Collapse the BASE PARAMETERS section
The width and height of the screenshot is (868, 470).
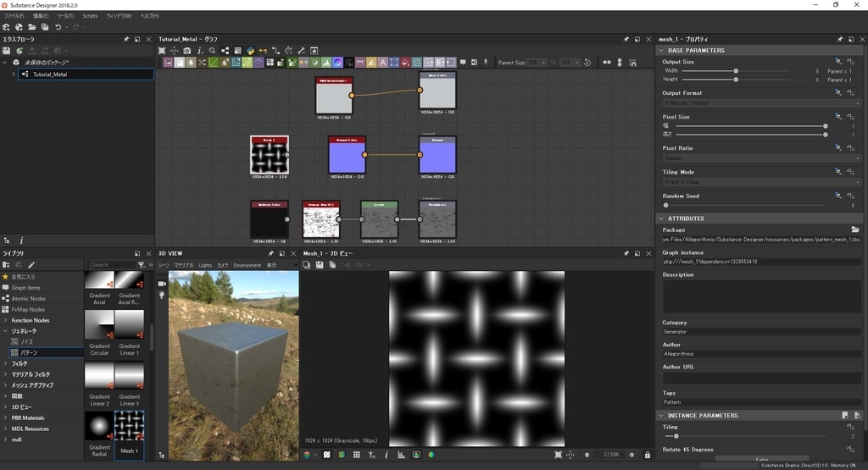coord(661,50)
